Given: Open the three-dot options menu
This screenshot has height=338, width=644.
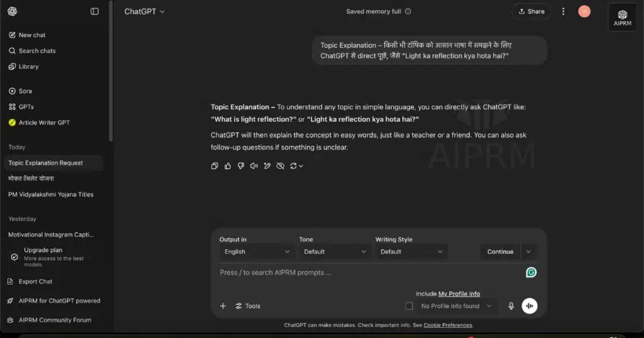Looking at the screenshot, I should [x=563, y=11].
